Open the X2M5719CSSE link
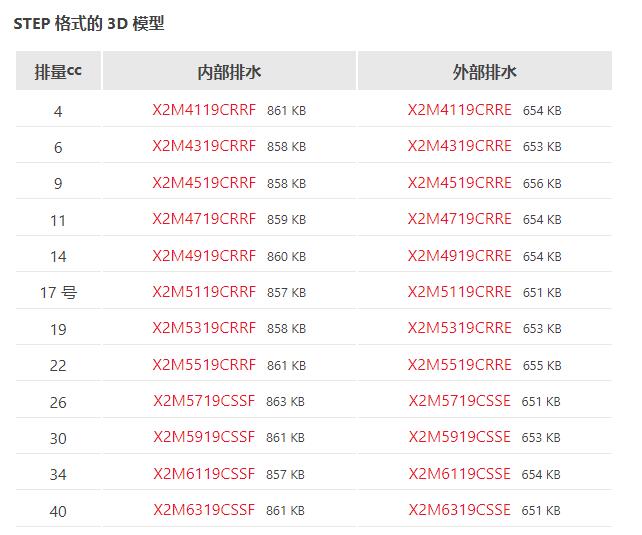The image size is (642, 535). pyautogui.click(x=459, y=401)
